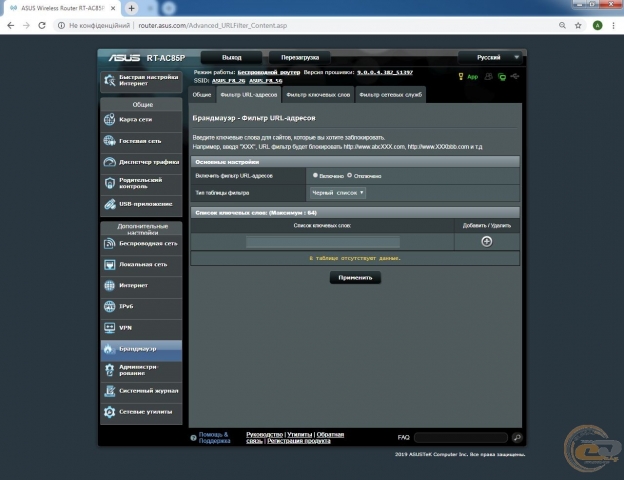Select the Включено radio button

(x=316, y=175)
